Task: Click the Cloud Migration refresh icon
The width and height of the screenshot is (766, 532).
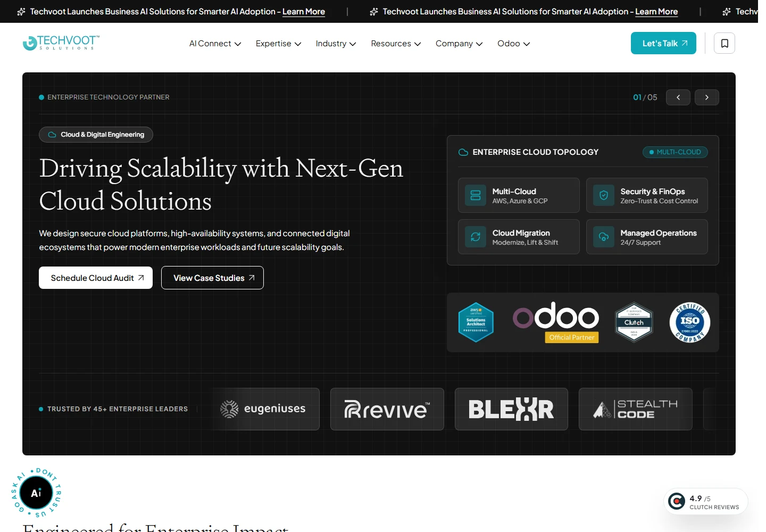Action: tap(476, 237)
